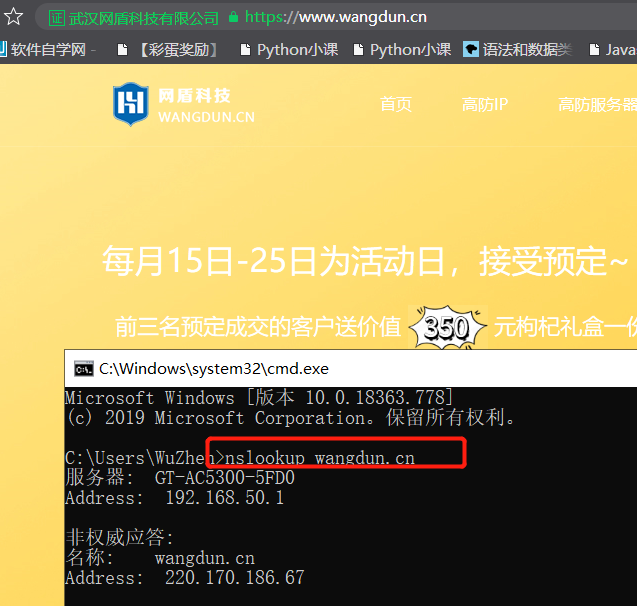Click the page icon beside 【彩蛋奖励】
Screen dimensions: 637x606
122,50
